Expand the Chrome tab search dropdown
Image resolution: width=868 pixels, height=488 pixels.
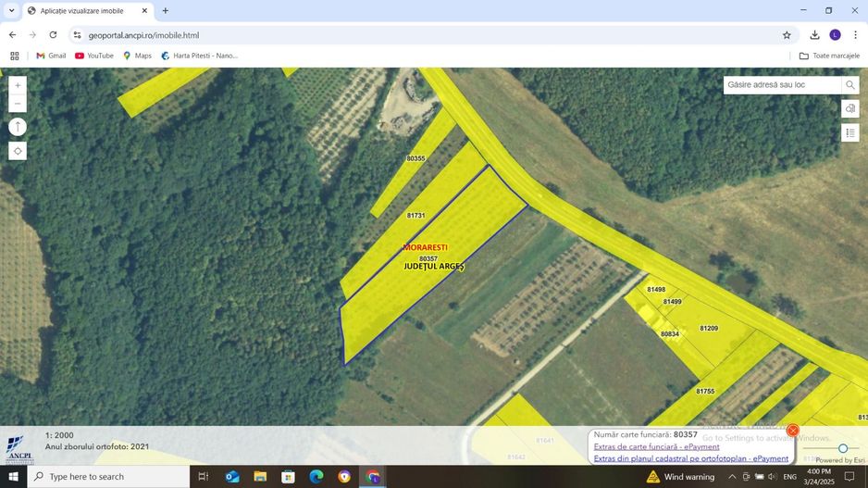tap(12, 11)
